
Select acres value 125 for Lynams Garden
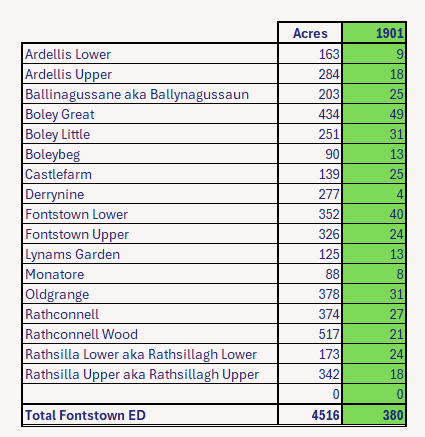310,254
